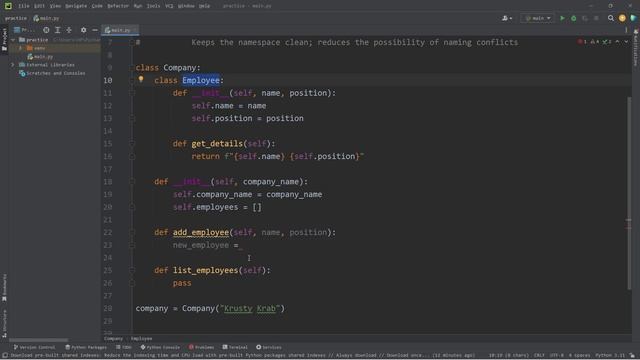
Task: Expand the venv folder
Action: pos(21,48)
